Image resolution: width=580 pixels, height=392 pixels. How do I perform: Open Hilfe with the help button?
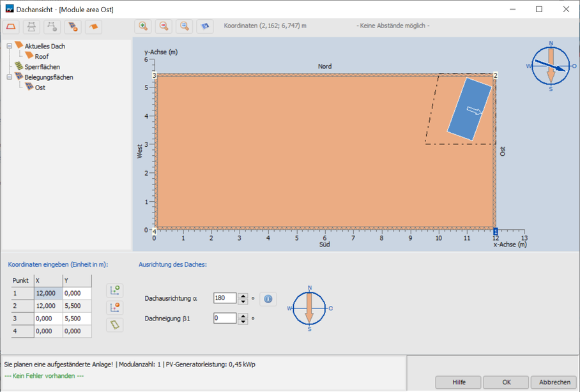point(458,382)
